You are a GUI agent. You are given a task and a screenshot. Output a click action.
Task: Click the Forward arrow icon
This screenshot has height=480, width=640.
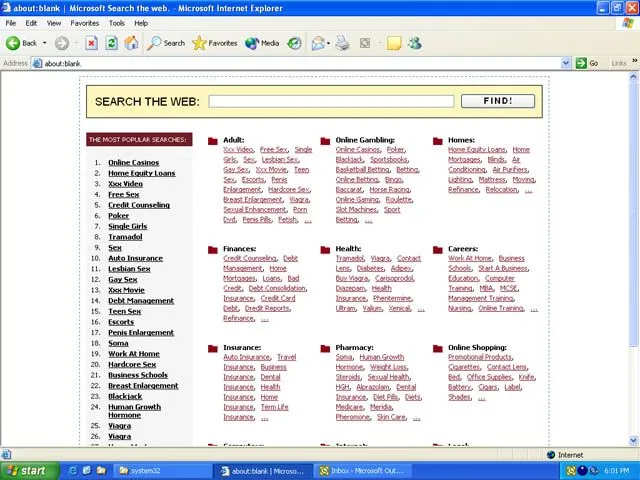[x=62, y=43]
